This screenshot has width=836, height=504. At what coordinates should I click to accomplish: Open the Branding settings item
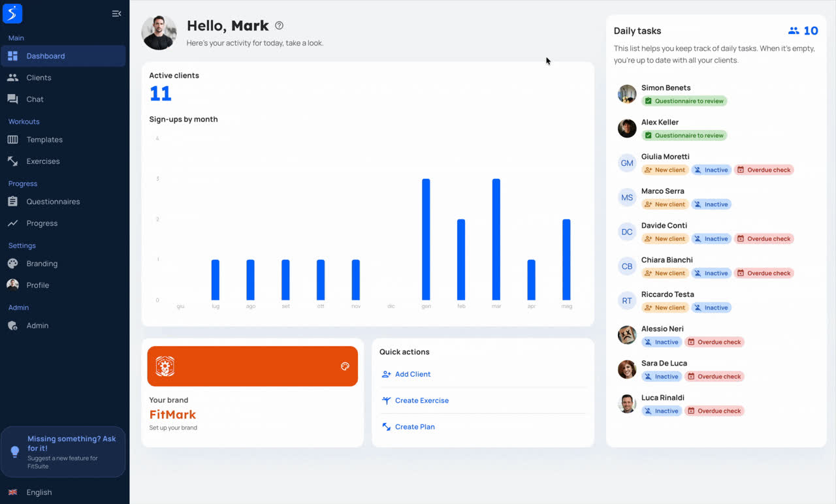click(63, 264)
